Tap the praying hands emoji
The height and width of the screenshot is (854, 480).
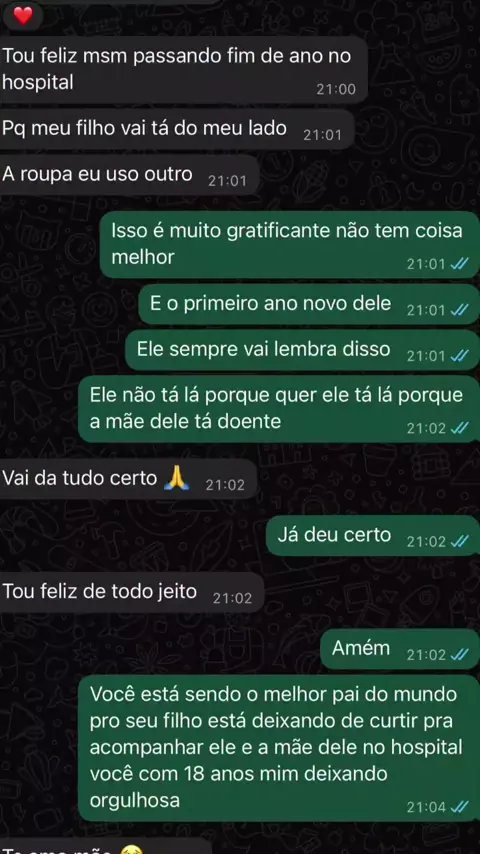pos(177,477)
